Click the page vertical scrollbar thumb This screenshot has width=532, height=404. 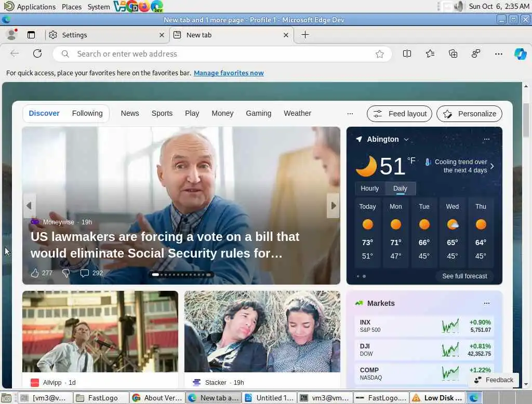click(x=526, y=120)
